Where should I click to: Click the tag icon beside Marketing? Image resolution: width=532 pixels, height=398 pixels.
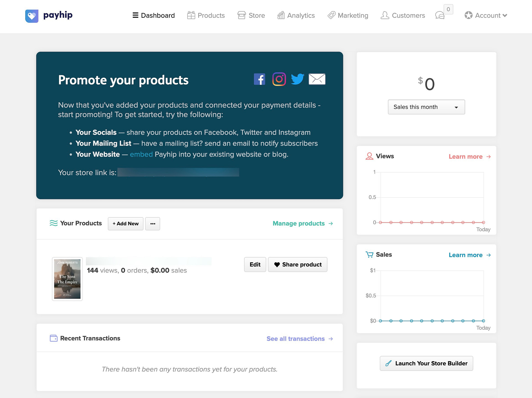[332, 15]
